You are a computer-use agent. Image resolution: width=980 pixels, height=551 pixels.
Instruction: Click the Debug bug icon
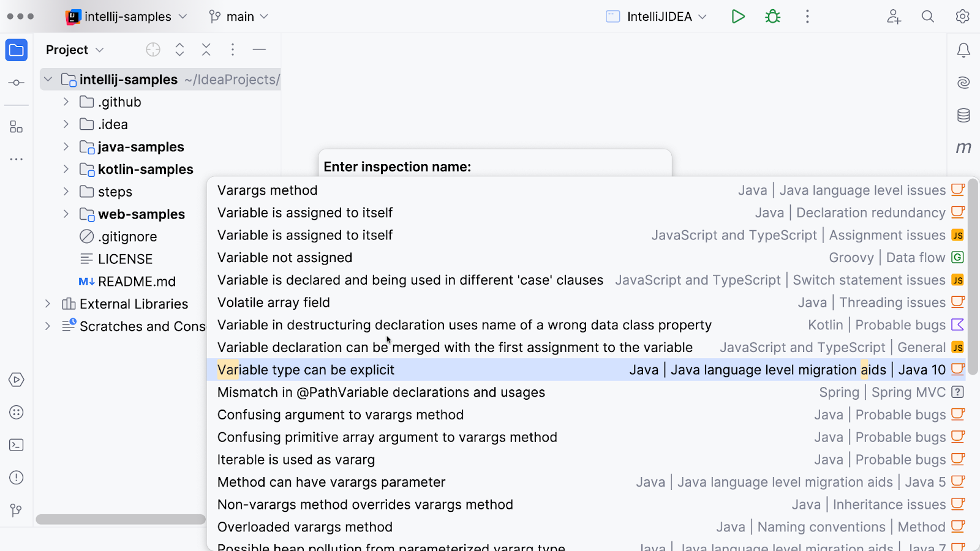pyautogui.click(x=773, y=17)
